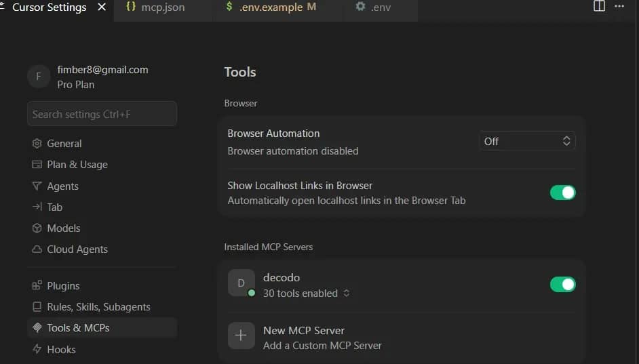Image resolution: width=639 pixels, height=364 pixels.
Task: Click the Plugins blocks icon
Action: coord(37,285)
